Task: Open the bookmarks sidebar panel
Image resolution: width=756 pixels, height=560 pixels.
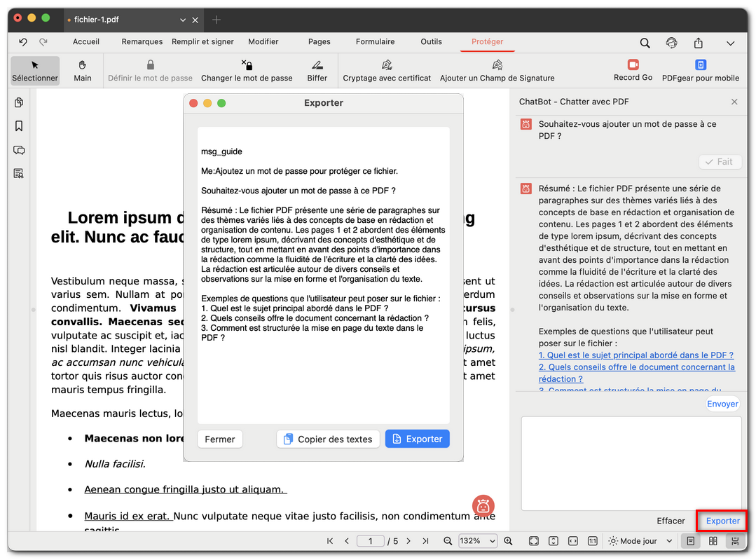Action: click(19, 126)
